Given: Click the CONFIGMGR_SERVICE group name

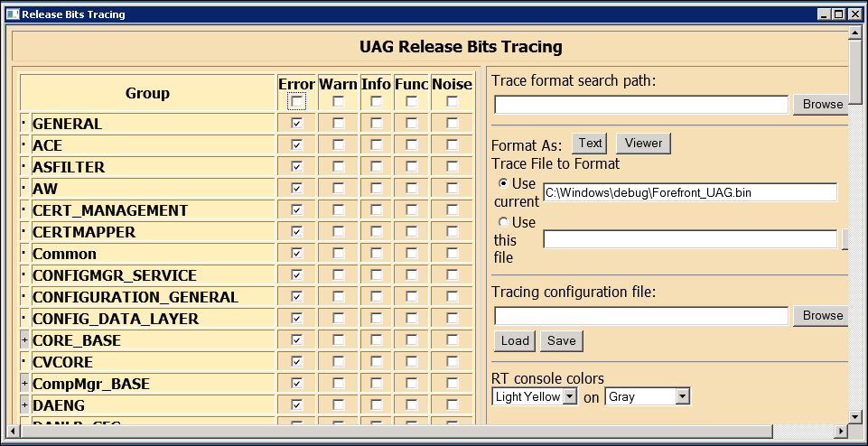Looking at the screenshot, I should (115, 275).
